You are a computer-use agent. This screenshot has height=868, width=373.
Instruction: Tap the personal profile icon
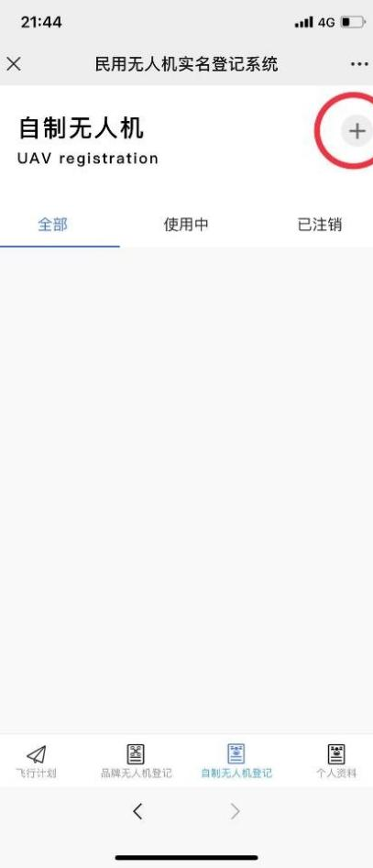click(336, 754)
